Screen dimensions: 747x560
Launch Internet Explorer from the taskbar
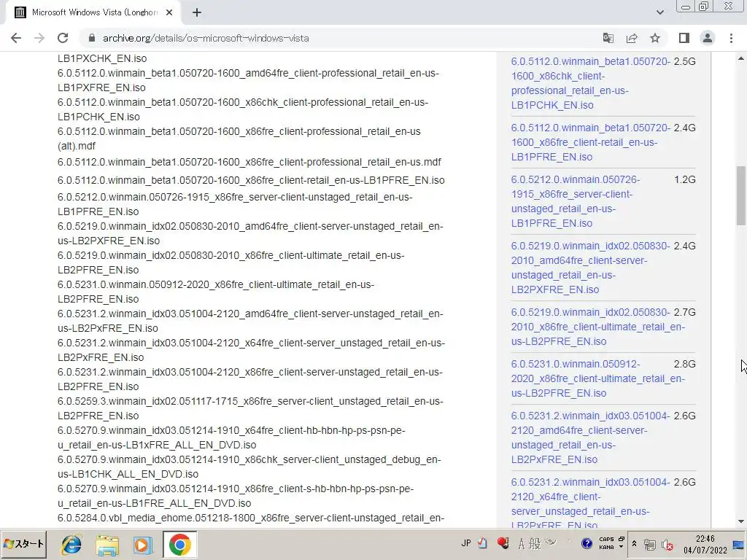(71, 545)
